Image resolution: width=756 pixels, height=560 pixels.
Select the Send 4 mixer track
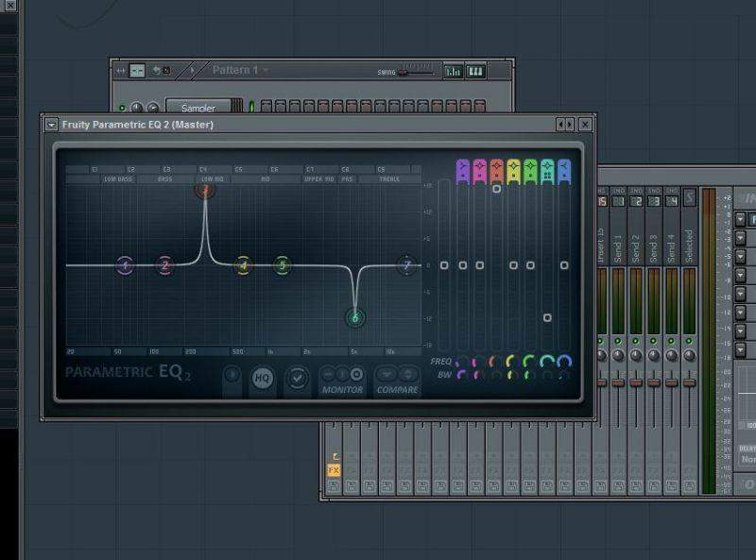click(671, 248)
